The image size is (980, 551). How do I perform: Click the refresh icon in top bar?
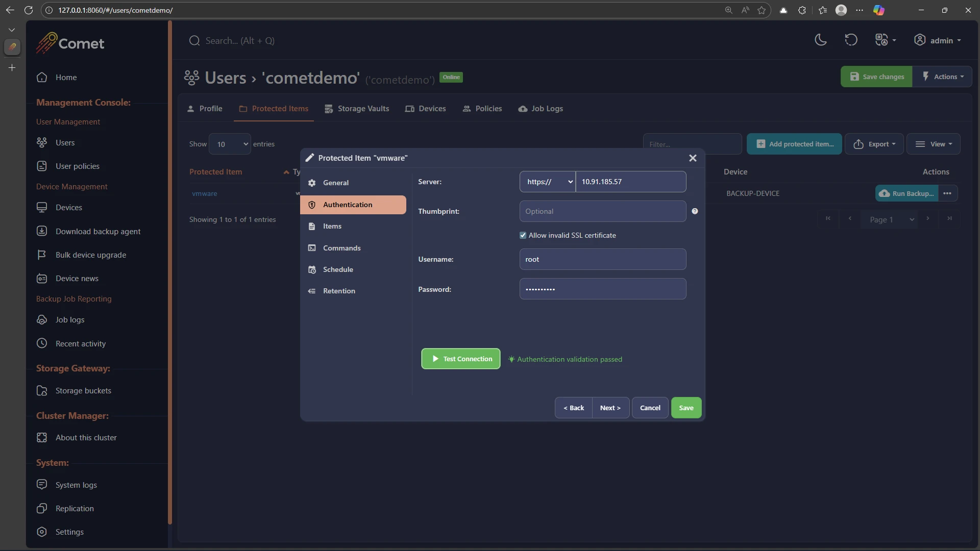(x=851, y=40)
